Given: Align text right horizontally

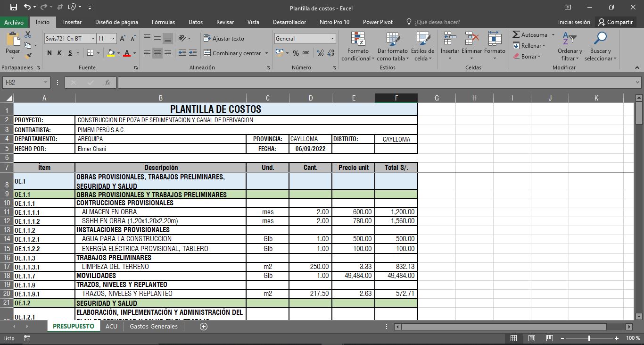Looking at the screenshot, I should click(x=168, y=53).
